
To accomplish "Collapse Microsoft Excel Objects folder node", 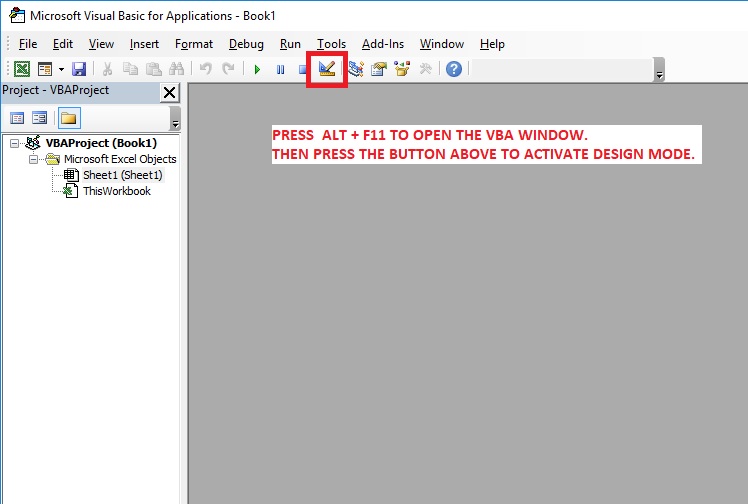I will (33, 159).
